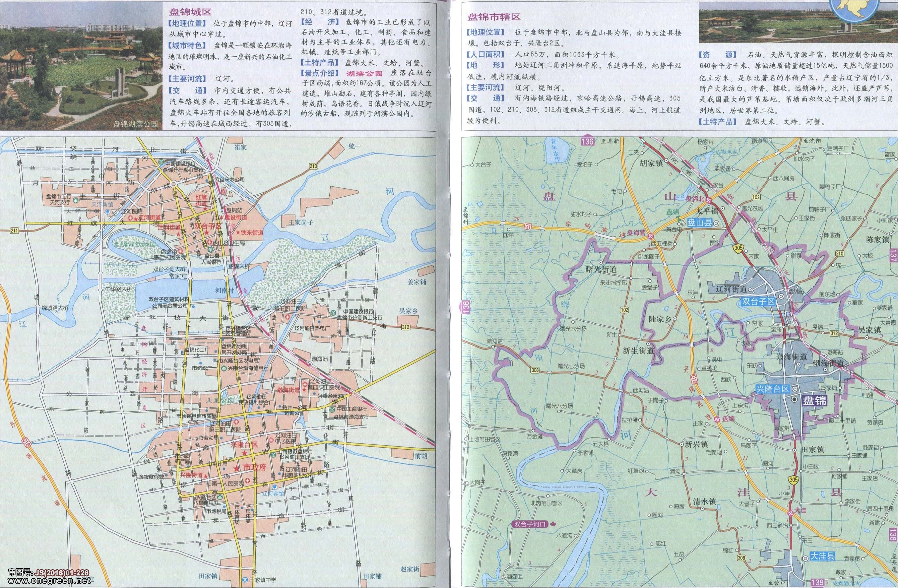This screenshot has width=898, height=588.
Task: Click the 田家镇中学 school icon
Action: [x=245, y=580]
